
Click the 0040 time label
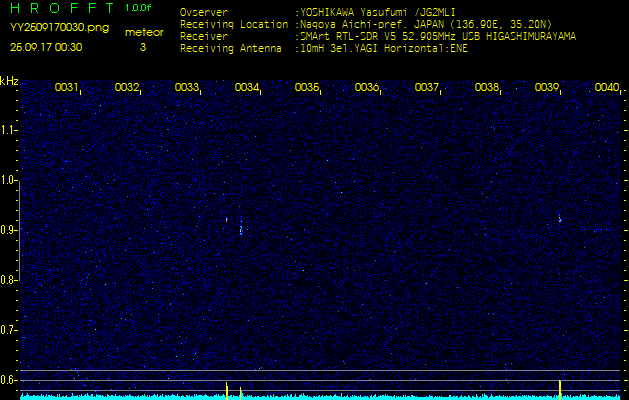coord(606,87)
